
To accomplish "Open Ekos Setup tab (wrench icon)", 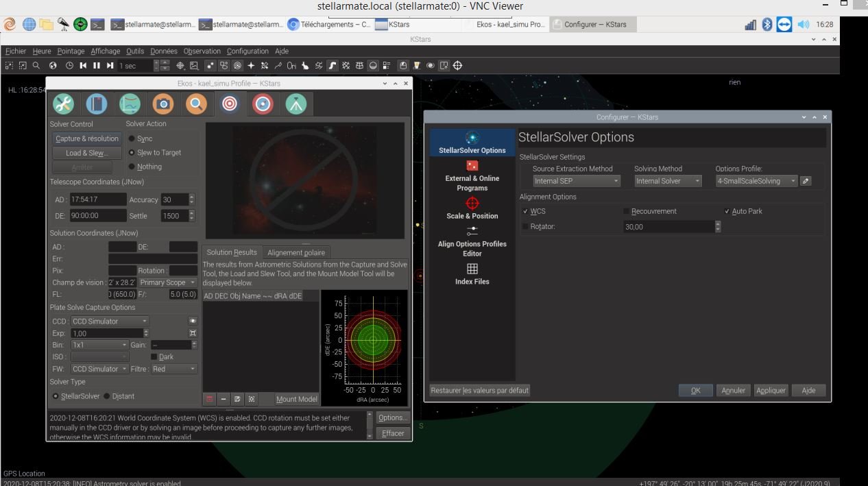I will click(x=63, y=104).
